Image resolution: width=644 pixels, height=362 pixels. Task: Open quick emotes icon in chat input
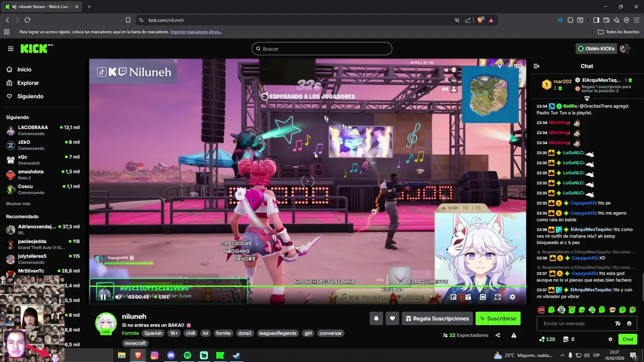point(618,323)
